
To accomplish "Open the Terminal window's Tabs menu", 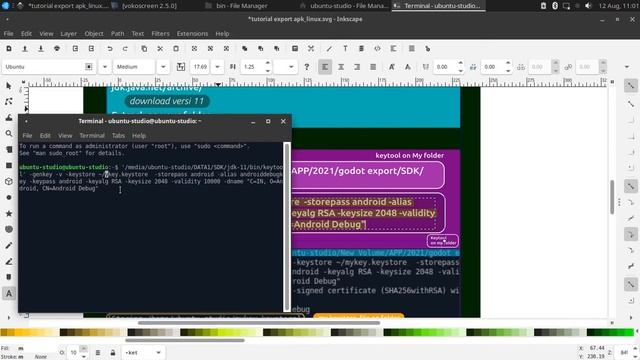I will tap(118, 136).
